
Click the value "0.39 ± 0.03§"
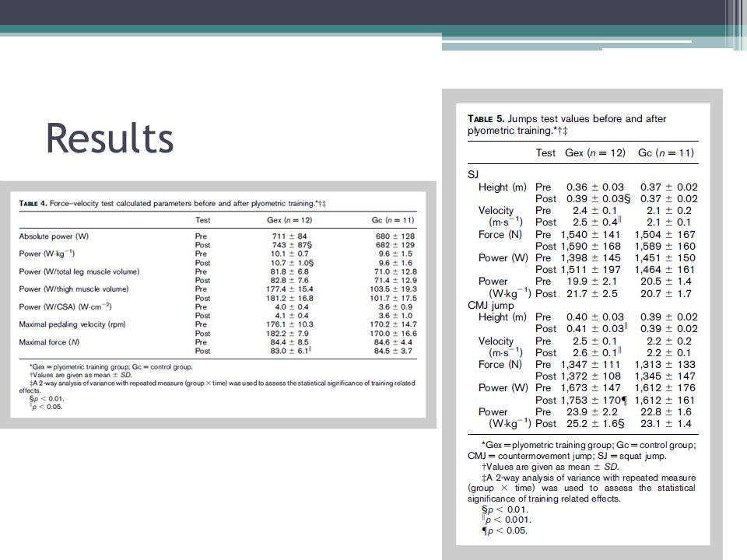point(598,198)
